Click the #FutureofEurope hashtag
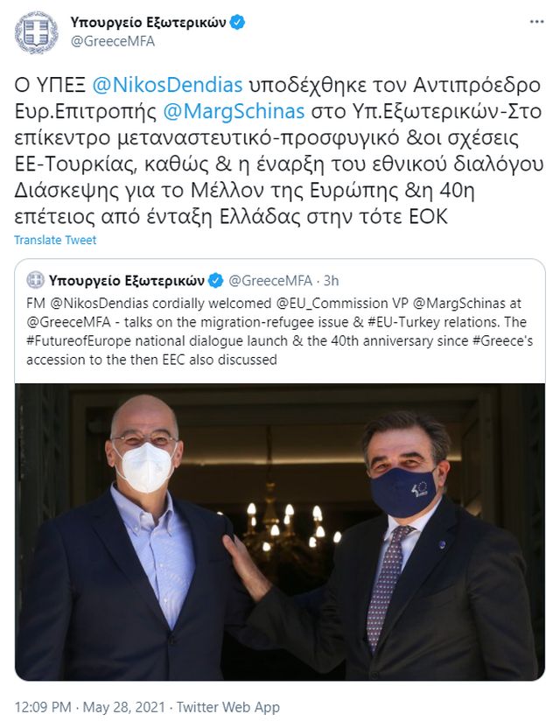 click(79, 341)
